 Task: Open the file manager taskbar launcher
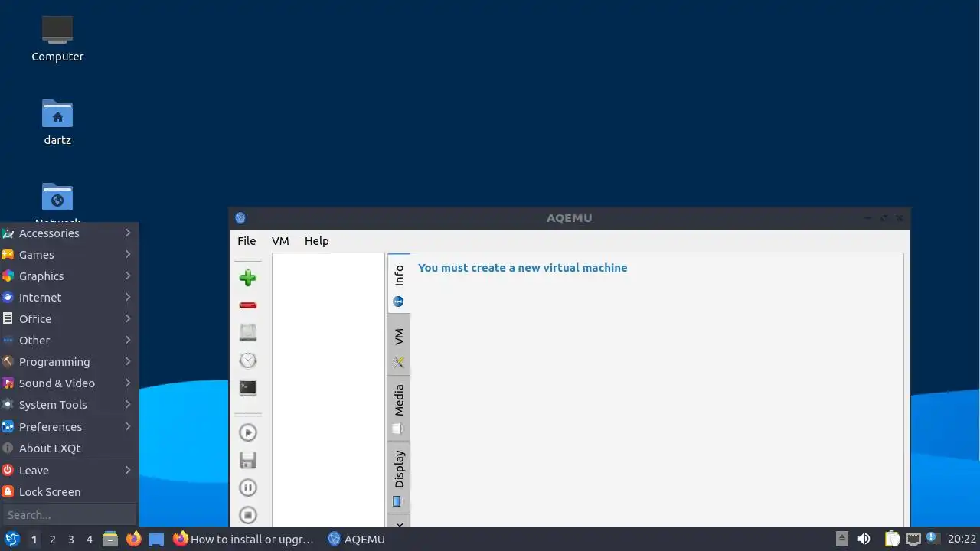pyautogui.click(x=110, y=539)
